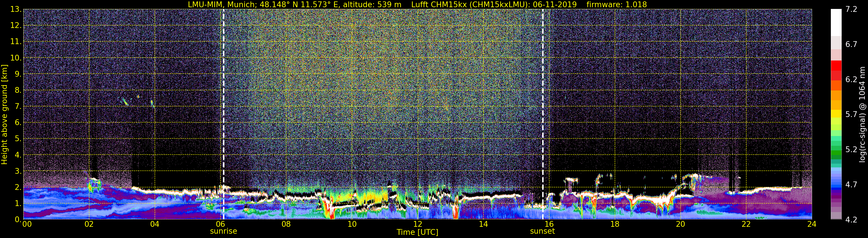868x238 pixels.
Task: Click the y-axis tick label '5.'
Action: coord(18,139)
